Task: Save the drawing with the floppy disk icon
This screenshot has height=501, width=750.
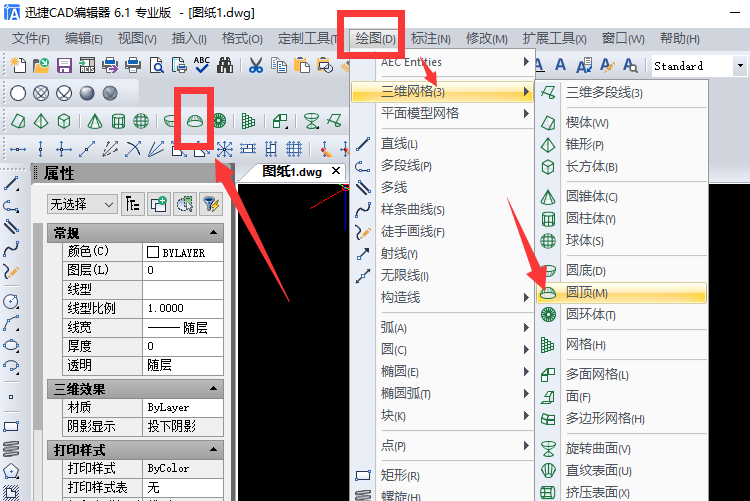Action: (x=64, y=65)
